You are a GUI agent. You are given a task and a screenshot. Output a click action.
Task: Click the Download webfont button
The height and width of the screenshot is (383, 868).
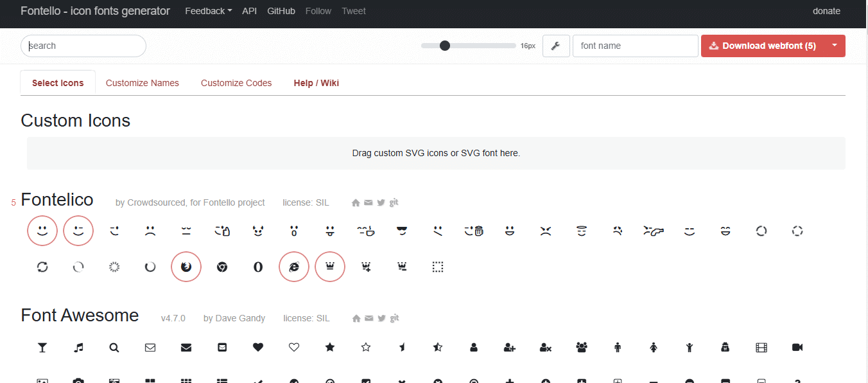[x=761, y=46]
